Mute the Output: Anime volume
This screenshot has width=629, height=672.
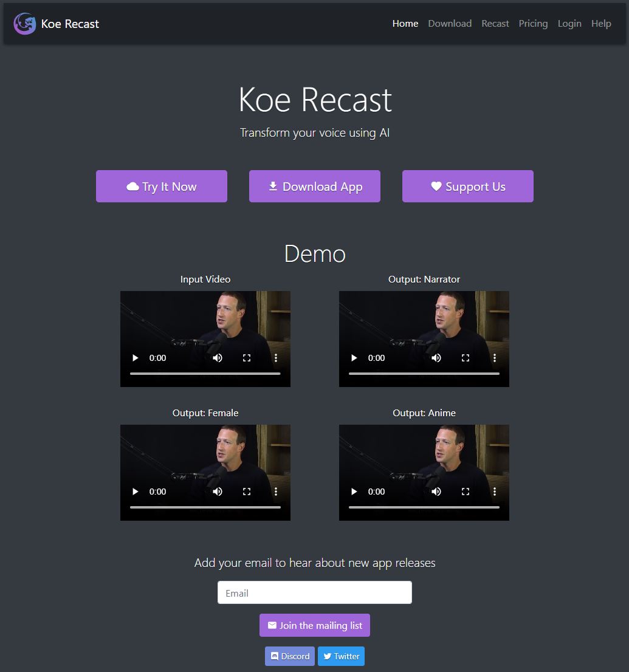tap(436, 492)
